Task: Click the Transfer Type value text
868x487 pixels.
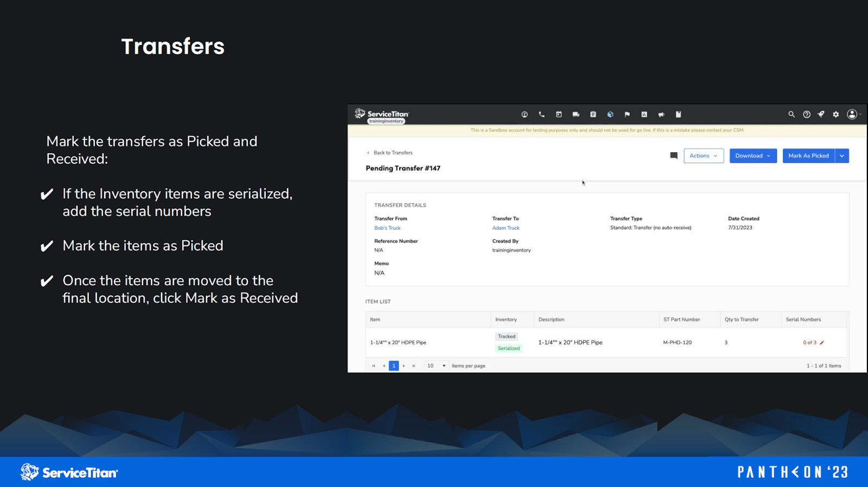Action: point(650,228)
